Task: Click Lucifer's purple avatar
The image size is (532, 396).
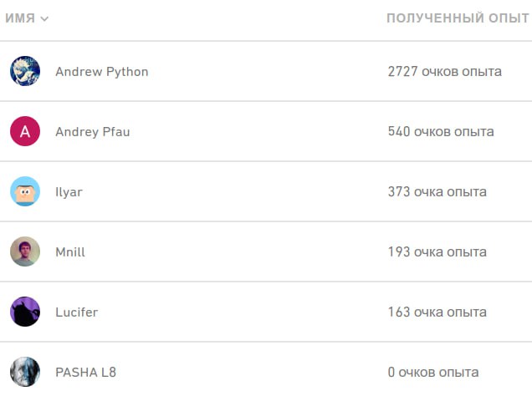Action: pos(25,312)
